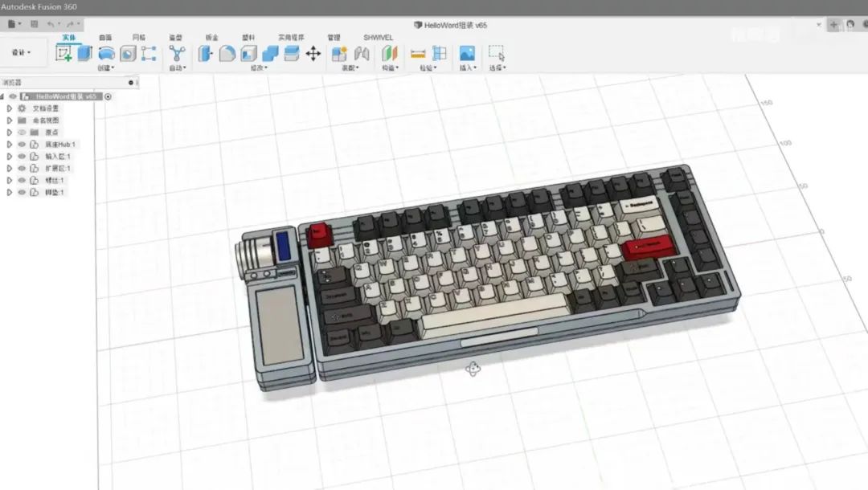Click the Hole tool icon

[x=128, y=54]
